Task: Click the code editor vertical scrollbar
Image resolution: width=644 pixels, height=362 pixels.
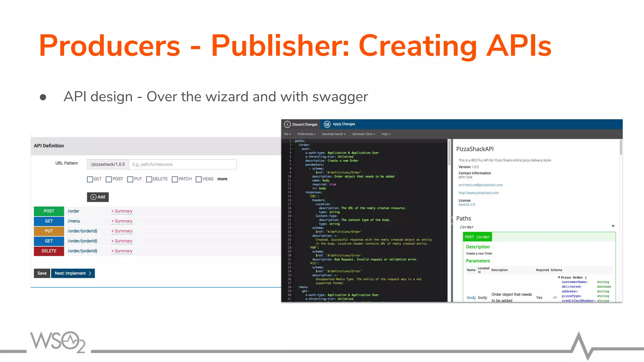Action: click(x=449, y=153)
